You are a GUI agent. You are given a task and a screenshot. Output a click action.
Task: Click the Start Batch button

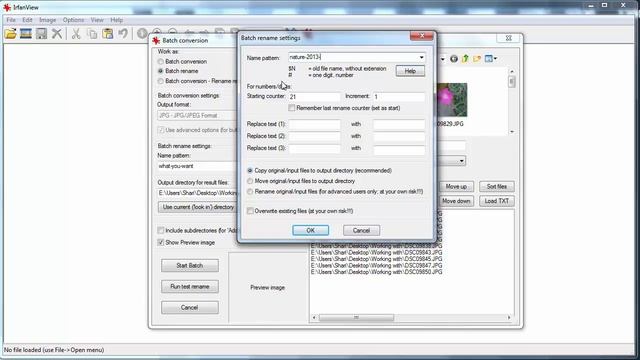[x=189, y=266]
